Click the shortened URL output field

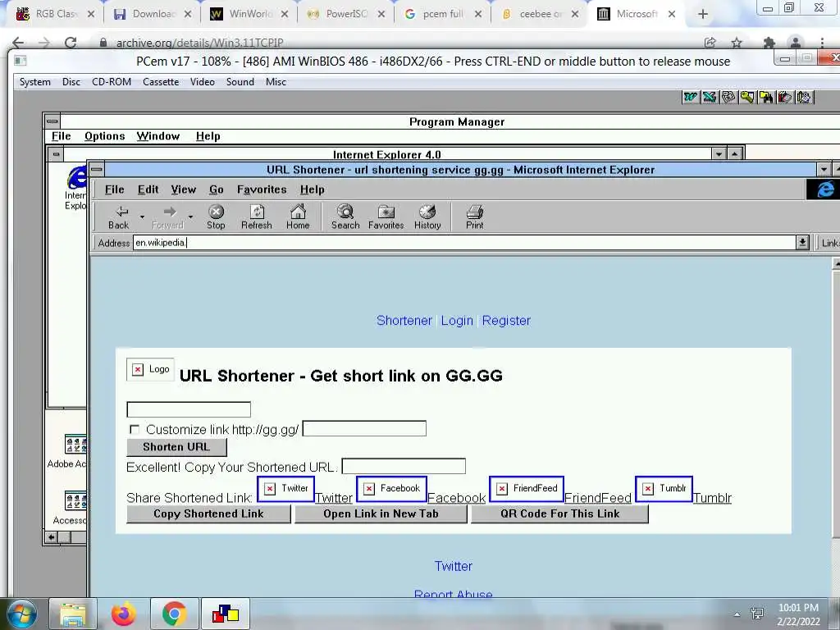pyautogui.click(x=404, y=466)
